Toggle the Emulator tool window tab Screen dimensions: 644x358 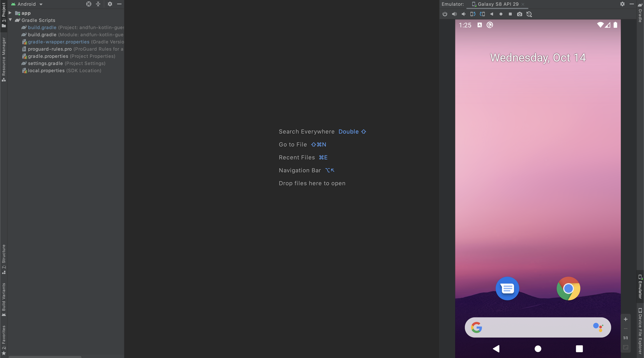[x=640, y=286]
